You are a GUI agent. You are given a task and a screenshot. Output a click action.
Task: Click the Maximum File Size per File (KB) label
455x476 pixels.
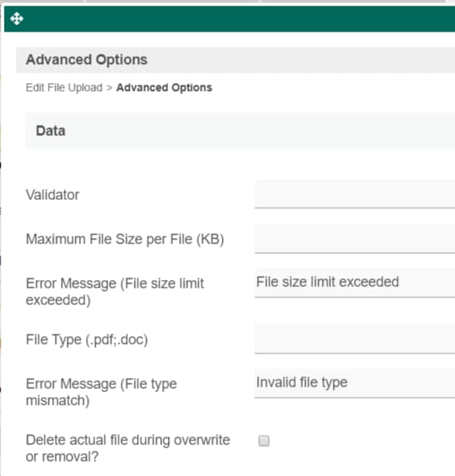coord(125,240)
